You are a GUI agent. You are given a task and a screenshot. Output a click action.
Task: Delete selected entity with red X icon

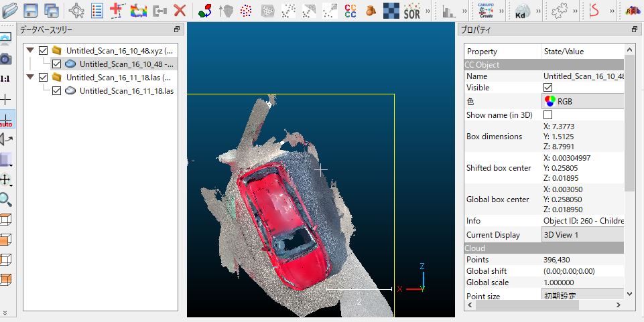click(x=180, y=10)
